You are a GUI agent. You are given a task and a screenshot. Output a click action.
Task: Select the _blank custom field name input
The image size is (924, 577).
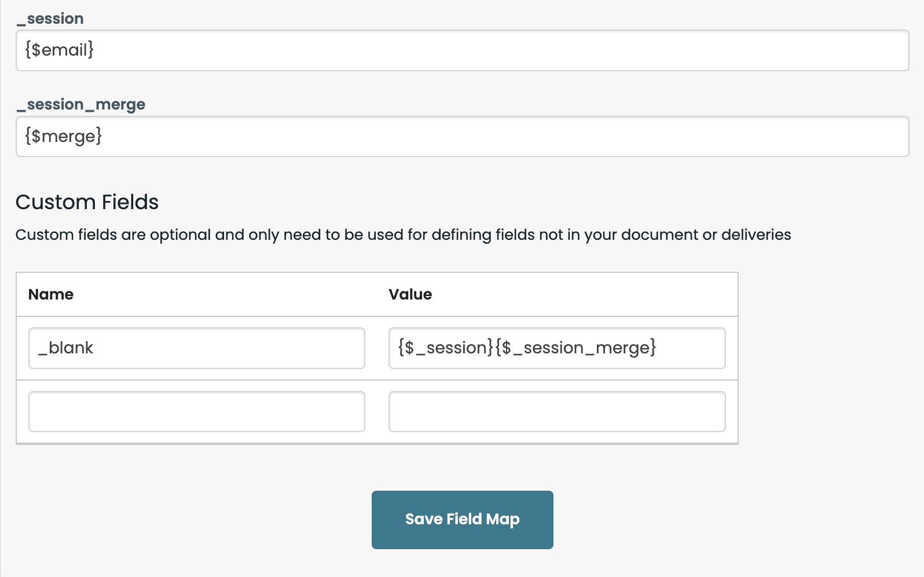pos(197,348)
